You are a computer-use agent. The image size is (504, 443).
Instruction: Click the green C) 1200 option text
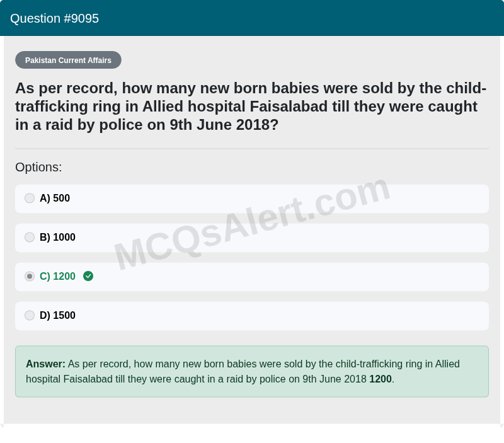(57, 276)
